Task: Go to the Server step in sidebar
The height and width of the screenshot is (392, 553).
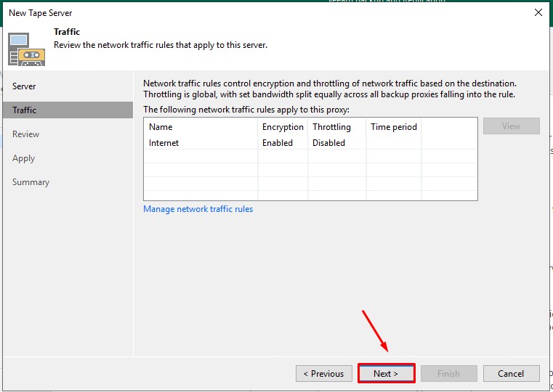Action: click(24, 86)
